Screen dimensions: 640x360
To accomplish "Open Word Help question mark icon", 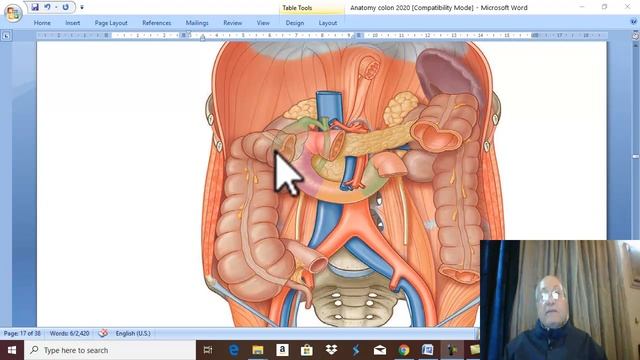I will tap(634, 22).
